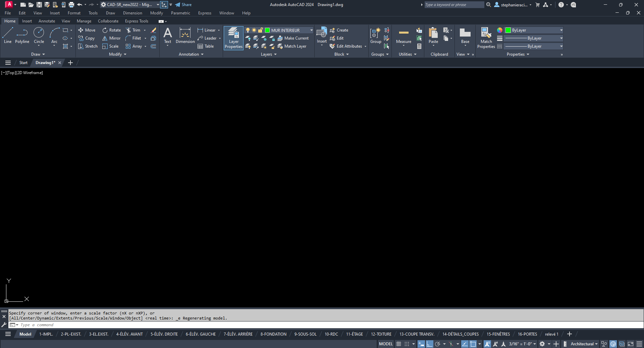Select the Circle tool

[39, 36]
